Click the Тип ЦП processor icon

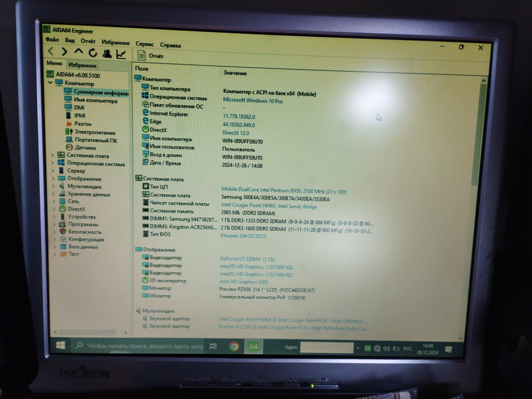point(145,186)
